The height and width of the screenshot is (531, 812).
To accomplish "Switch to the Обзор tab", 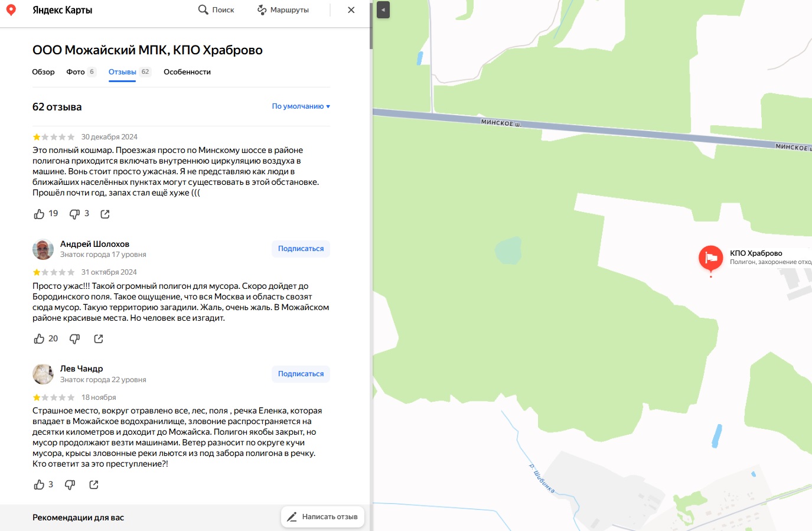I will pos(43,72).
